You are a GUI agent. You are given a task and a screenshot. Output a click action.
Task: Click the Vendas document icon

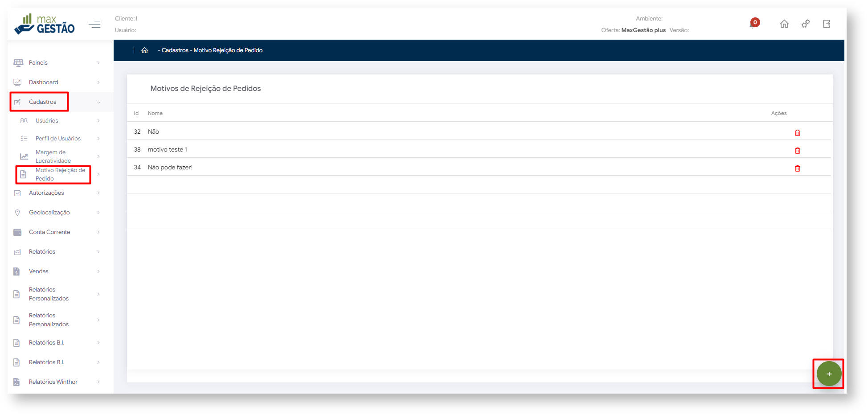pos(16,271)
